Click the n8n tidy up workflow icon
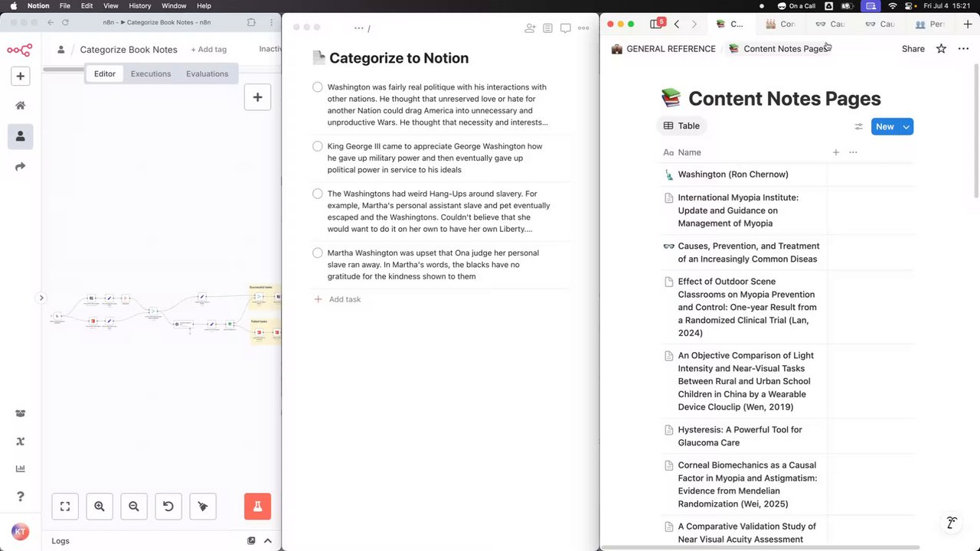The image size is (980, 551). [x=203, y=506]
